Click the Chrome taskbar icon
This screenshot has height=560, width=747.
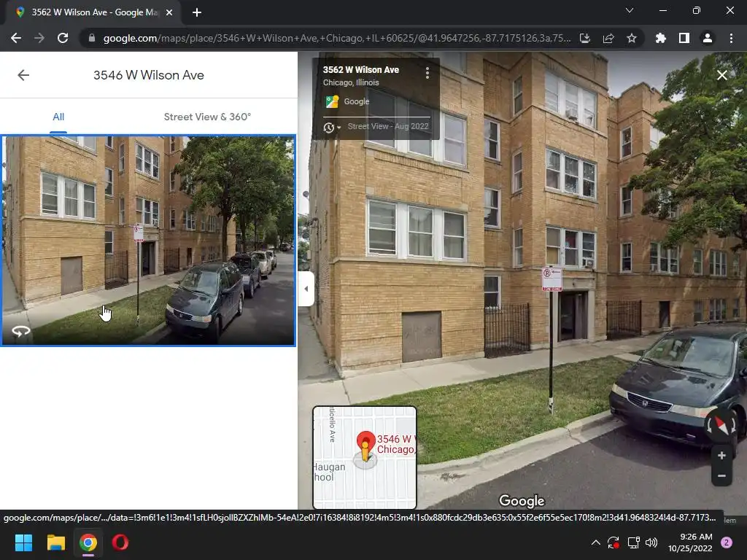88,542
